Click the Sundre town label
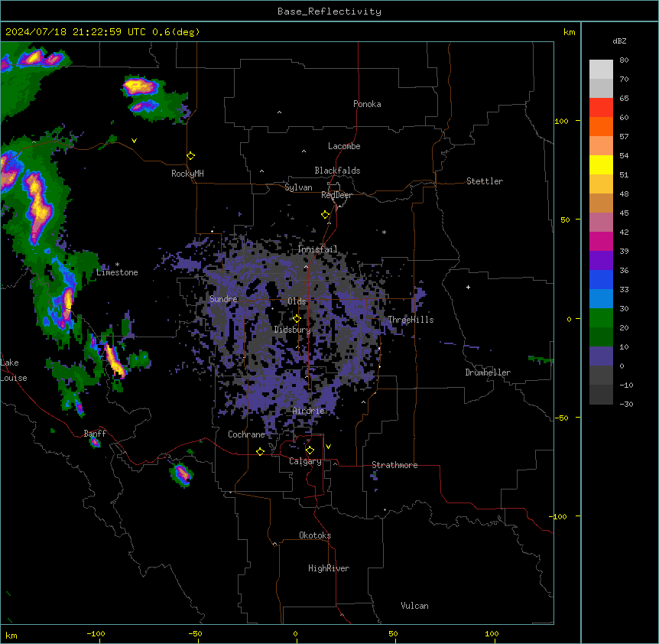The width and height of the screenshot is (659, 644). [223, 299]
